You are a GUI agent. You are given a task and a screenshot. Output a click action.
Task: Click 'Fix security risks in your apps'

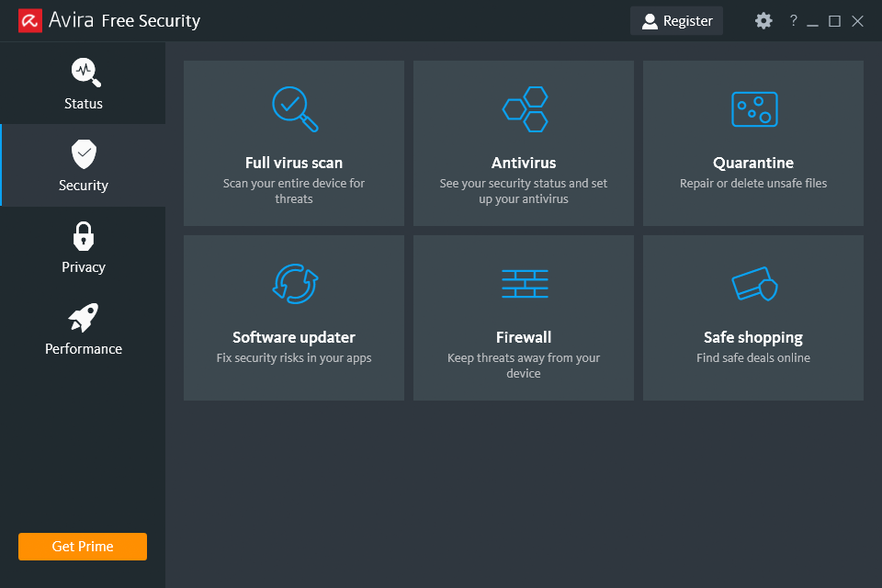294,358
